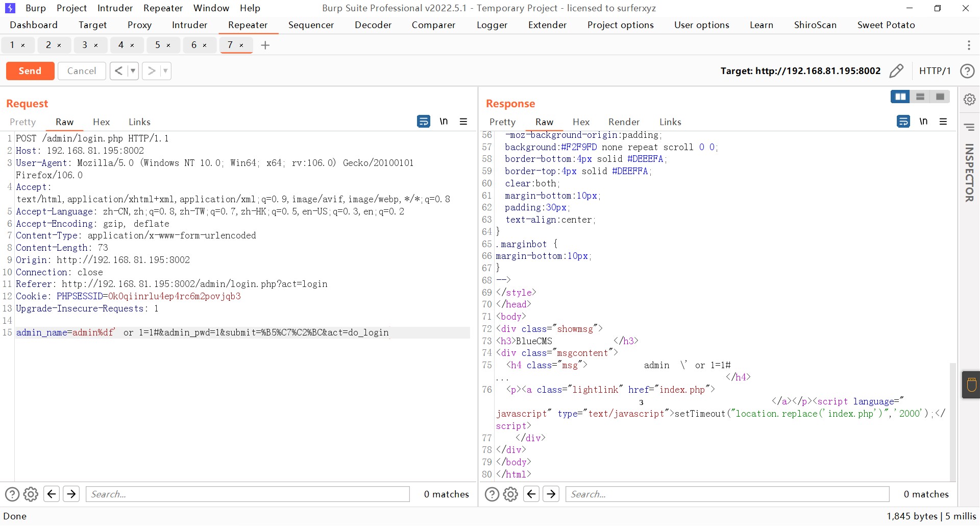Open the Intruder tool tab

point(189,25)
